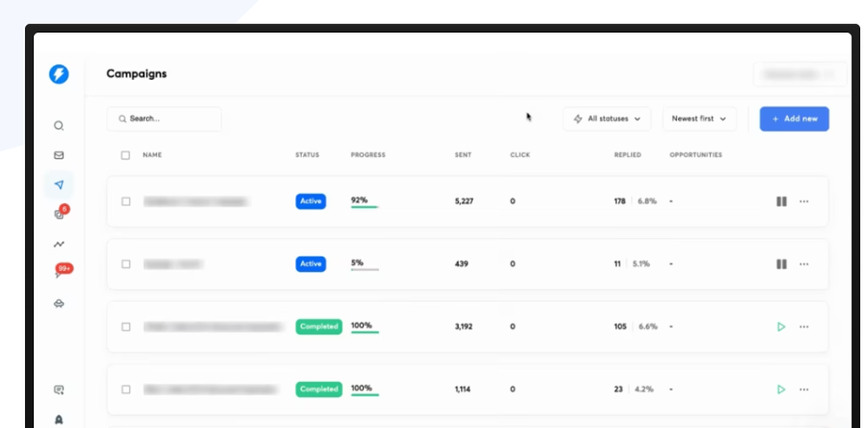Screen dimensions: 868x428
Task: Click the 4.2% reply rate
Action: click(x=644, y=389)
